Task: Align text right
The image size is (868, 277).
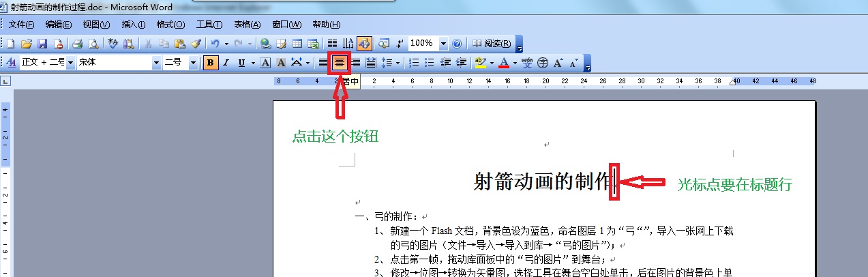Action: point(355,63)
